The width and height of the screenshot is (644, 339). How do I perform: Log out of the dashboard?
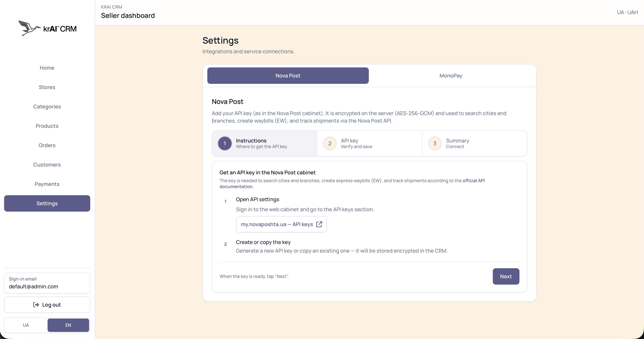(x=47, y=305)
